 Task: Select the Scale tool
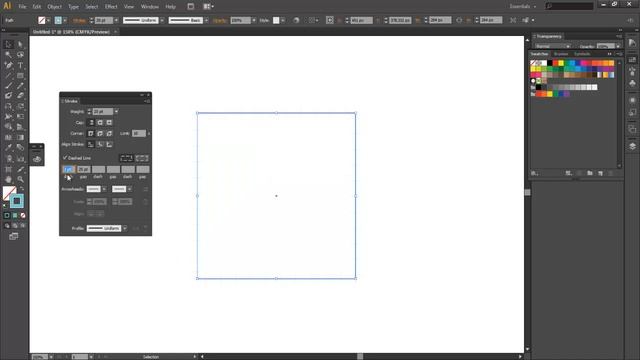[20, 107]
